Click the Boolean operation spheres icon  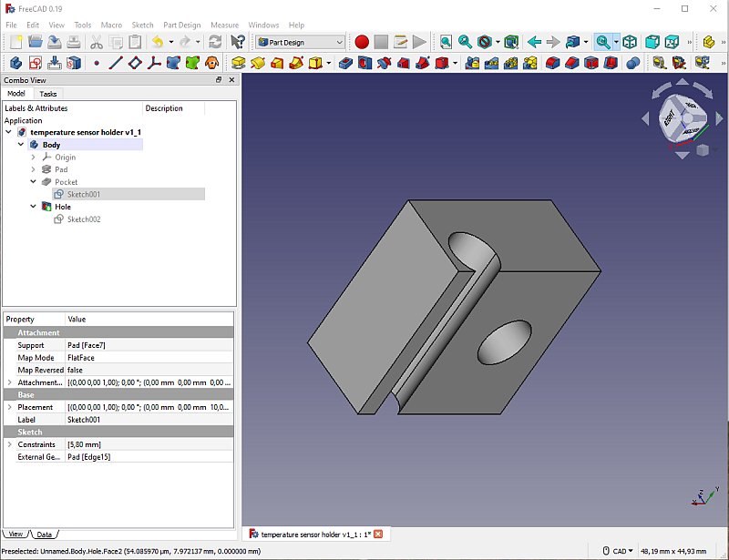click(x=632, y=63)
